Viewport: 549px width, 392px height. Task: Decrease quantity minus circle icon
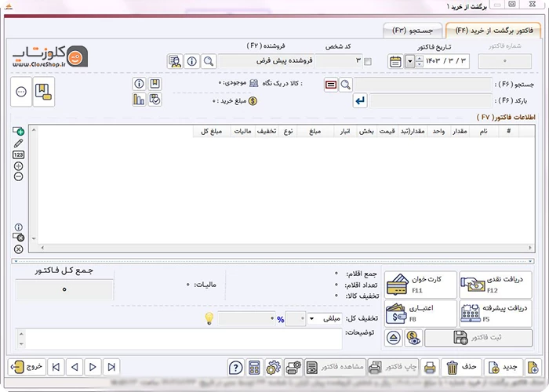19,176
